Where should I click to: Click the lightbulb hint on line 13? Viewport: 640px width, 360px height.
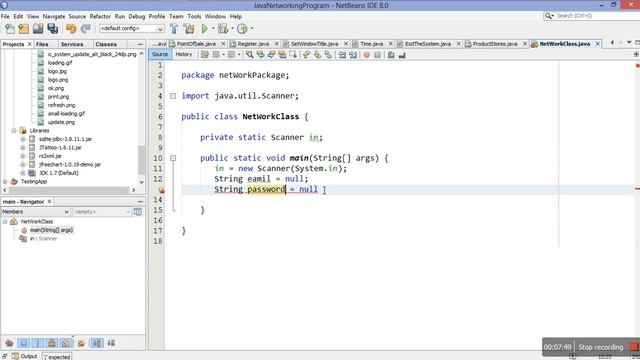click(162, 190)
